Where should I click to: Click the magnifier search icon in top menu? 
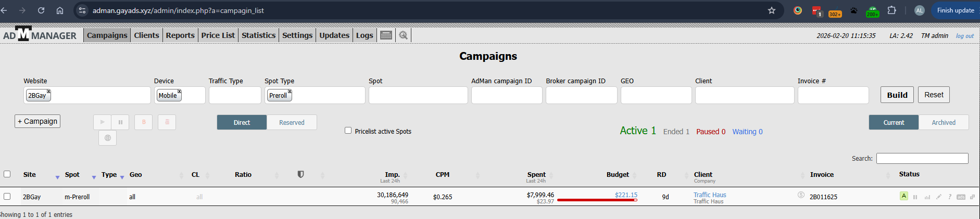click(403, 35)
